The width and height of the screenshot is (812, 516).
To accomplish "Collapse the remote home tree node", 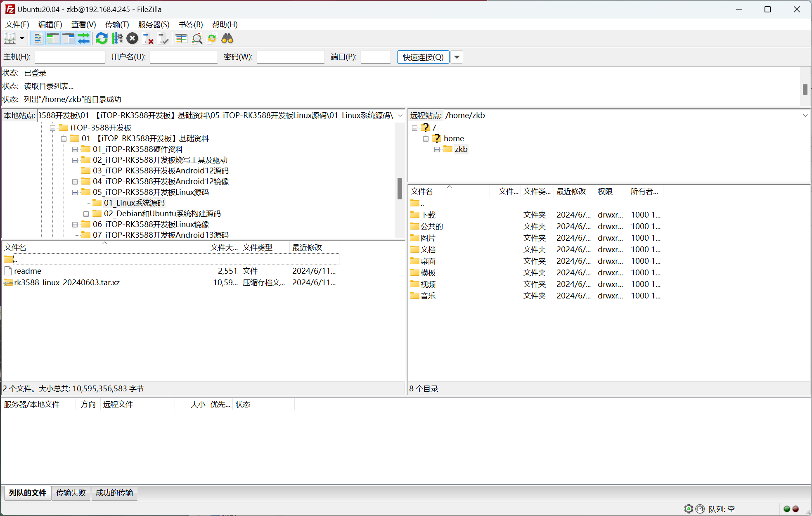I will (x=426, y=139).
